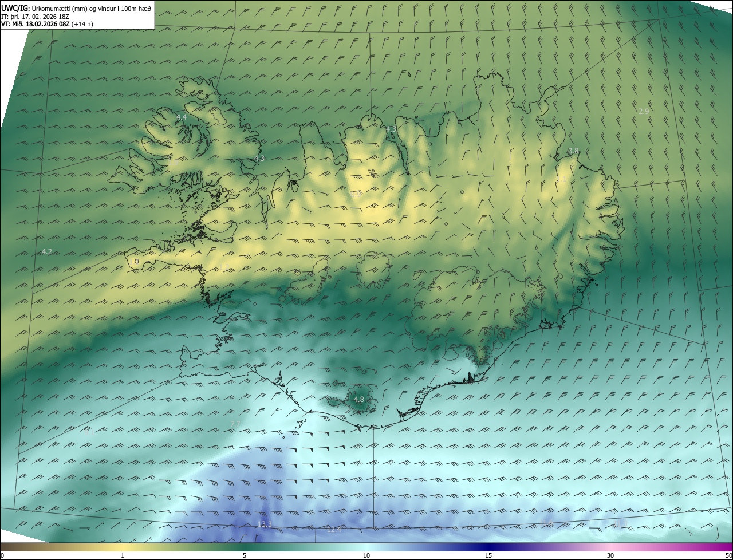The height and width of the screenshot is (560, 733).
Task: Click the 4.2 value label on the map
Action: click(47, 251)
